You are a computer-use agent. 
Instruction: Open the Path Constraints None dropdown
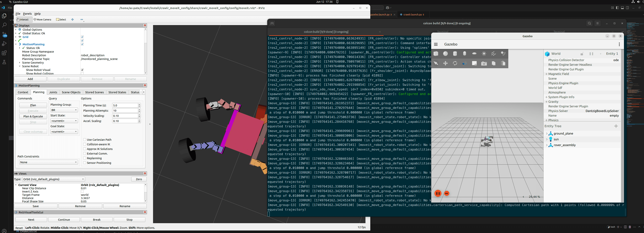49,162
